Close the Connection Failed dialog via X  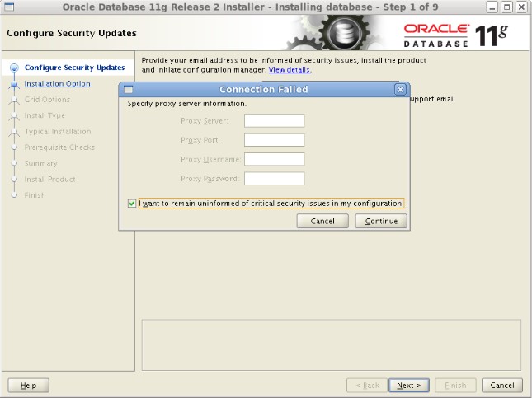click(400, 90)
